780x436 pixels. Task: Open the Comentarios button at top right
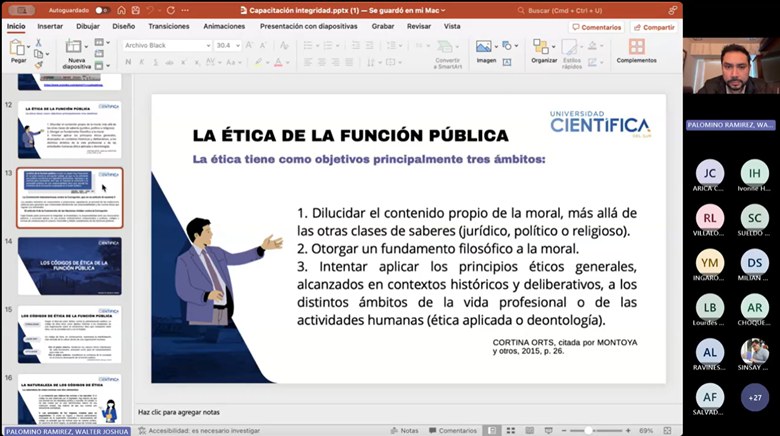click(597, 27)
